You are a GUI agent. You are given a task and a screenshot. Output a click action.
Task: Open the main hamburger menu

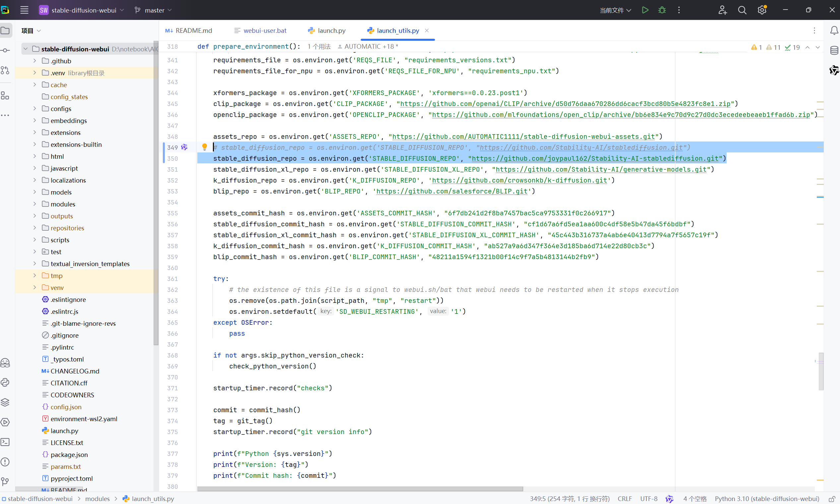click(24, 10)
